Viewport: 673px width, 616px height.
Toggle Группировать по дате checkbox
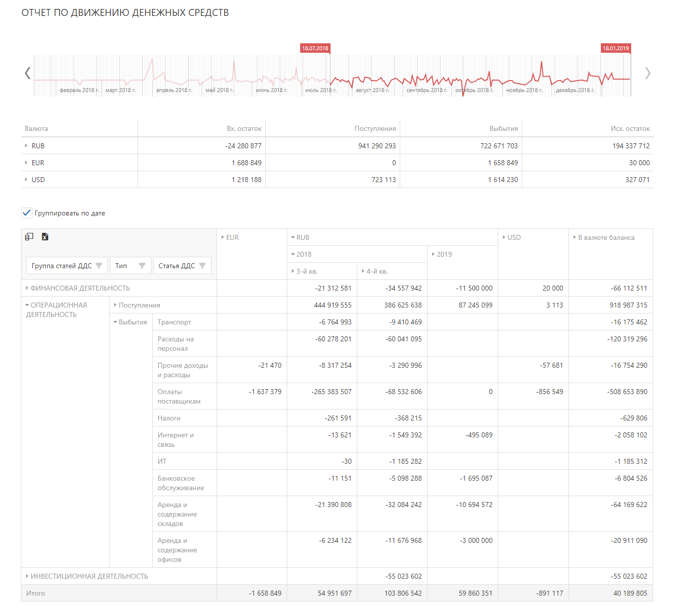[27, 213]
